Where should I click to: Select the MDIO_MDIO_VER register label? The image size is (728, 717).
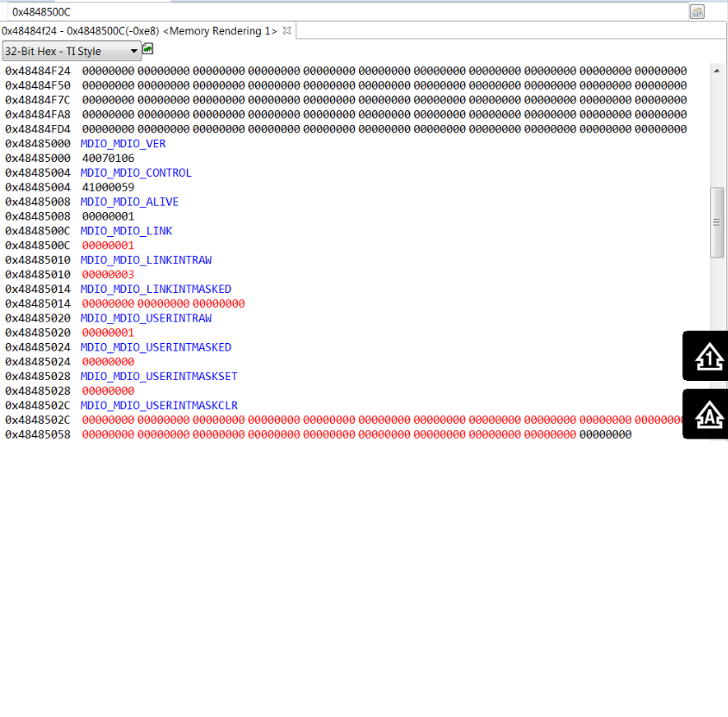click(x=123, y=144)
